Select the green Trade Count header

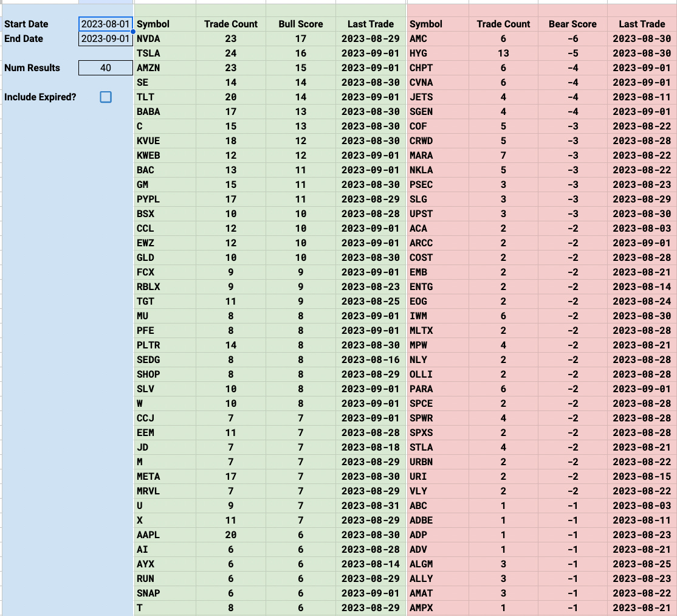(x=231, y=24)
